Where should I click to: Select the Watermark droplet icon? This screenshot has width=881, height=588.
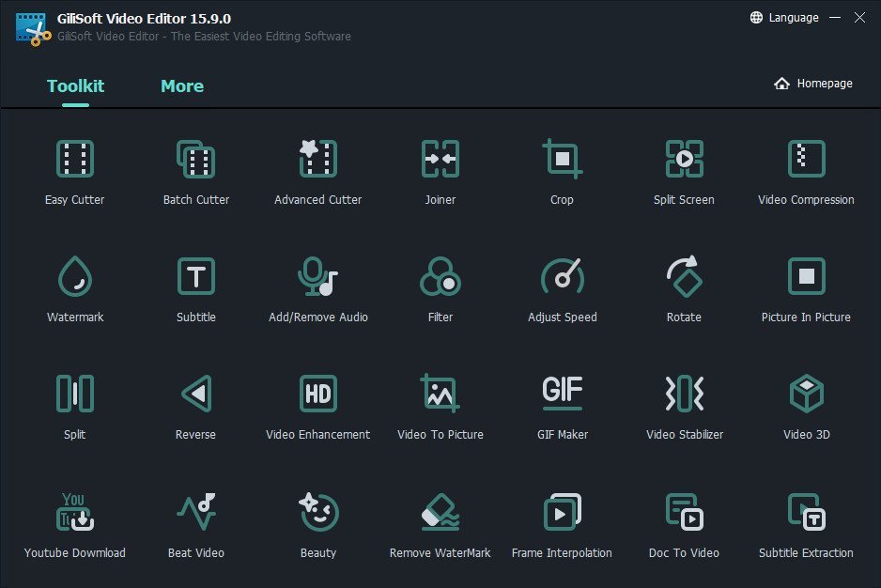(75, 276)
